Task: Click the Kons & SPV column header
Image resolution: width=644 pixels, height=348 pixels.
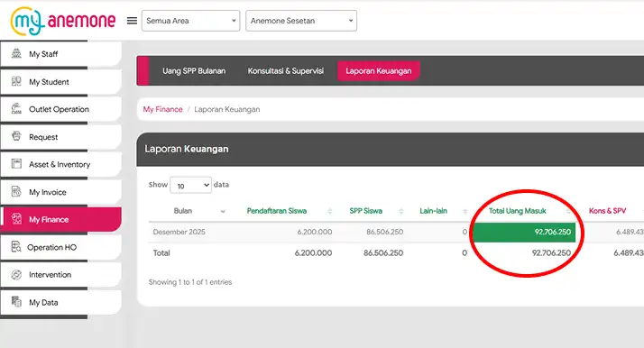Action: click(607, 211)
